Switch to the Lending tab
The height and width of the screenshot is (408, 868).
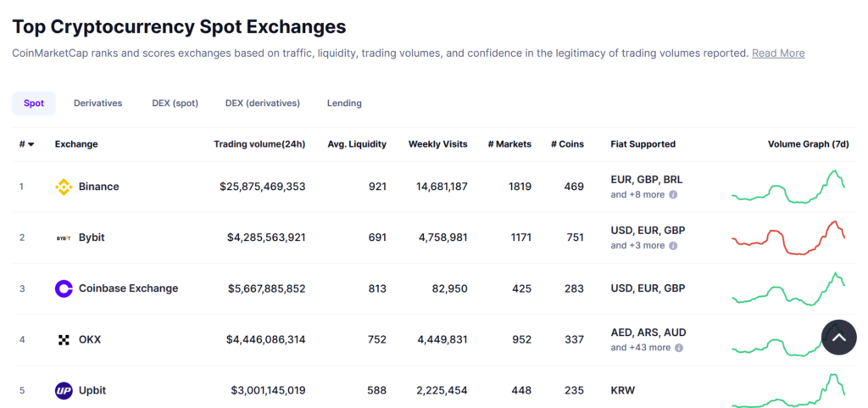(x=344, y=103)
